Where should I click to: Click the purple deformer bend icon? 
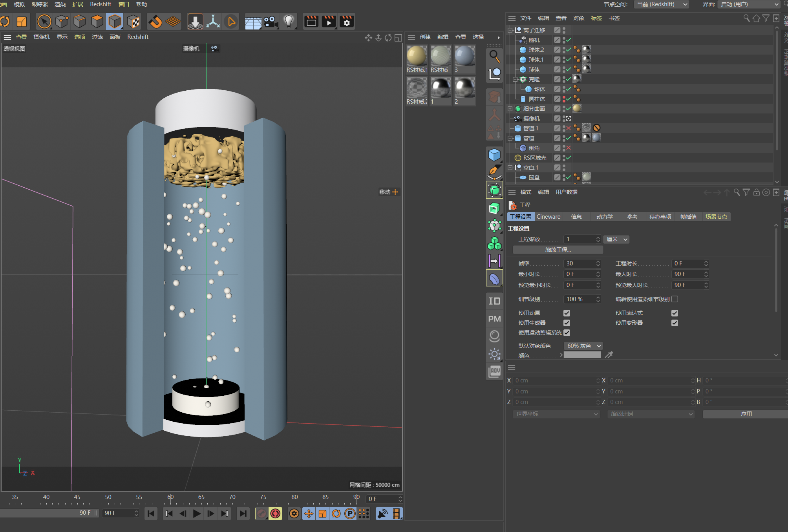(494, 279)
